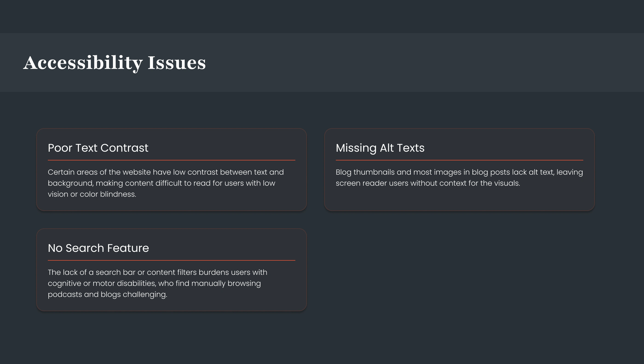
Task: Select the "No Search Feature" card heading
Action: (98, 248)
